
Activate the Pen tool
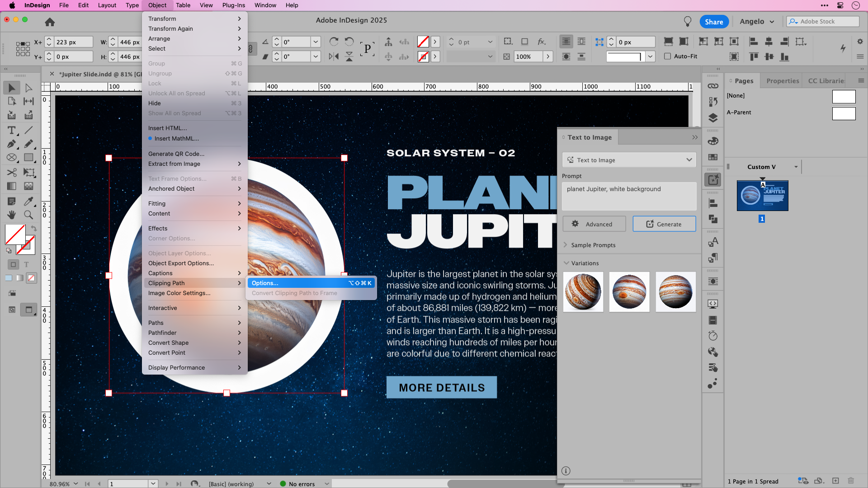[x=12, y=144]
